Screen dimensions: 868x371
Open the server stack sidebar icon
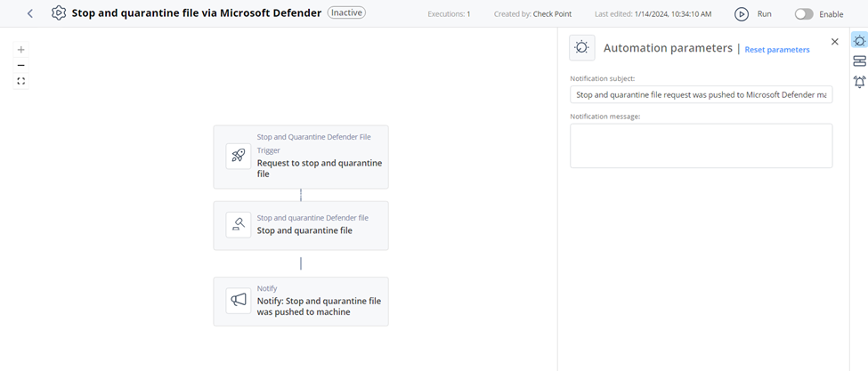pyautogui.click(x=859, y=60)
